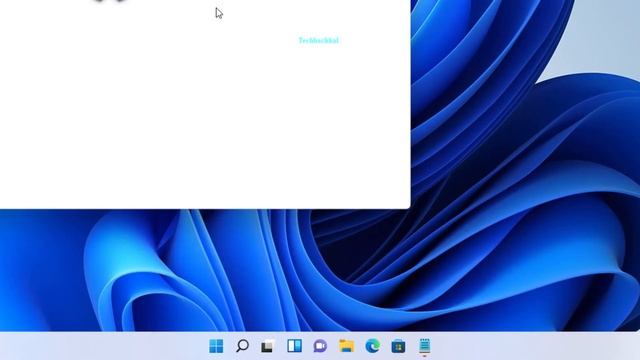This screenshot has height=360, width=640.
Task: Launch Teams Chat from taskbar
Action: point(320,346)
